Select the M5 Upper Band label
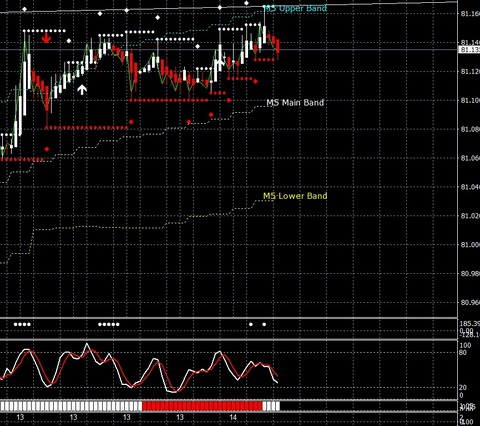Screen dimensions: 480x426 pyautogui.click(x=295, y=8)
